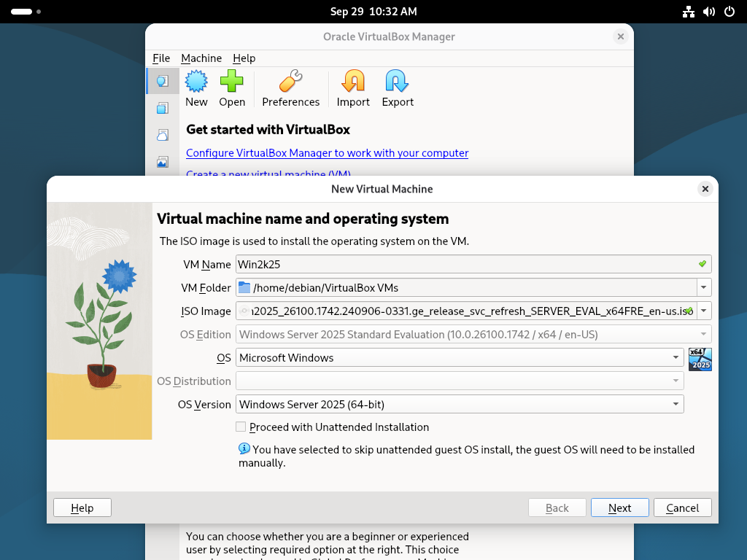Select the cloud icon in the sidebar
Image resolution: width=747 pixels, height=560 pixels.
tap(163, 135)
